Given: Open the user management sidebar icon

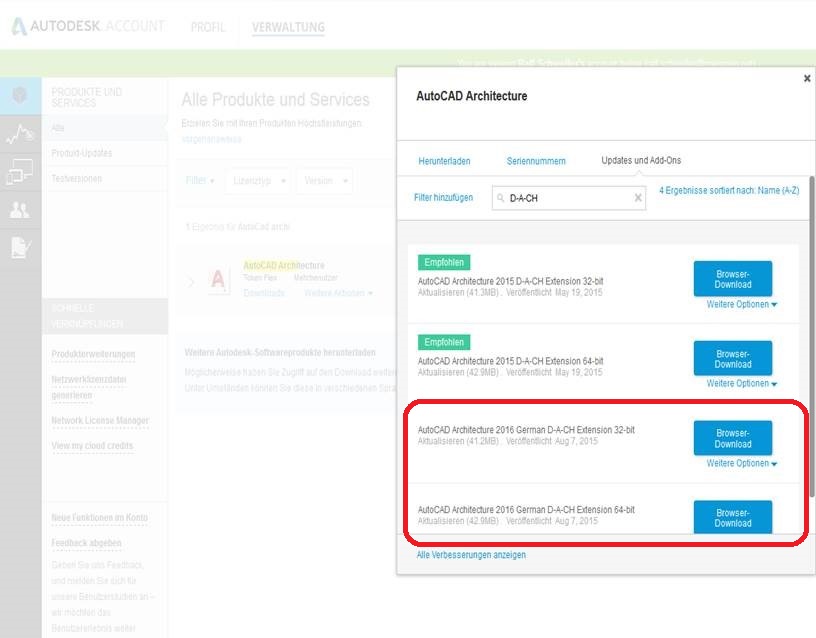Looking at the screenshot, I should [x=20, y=210].
